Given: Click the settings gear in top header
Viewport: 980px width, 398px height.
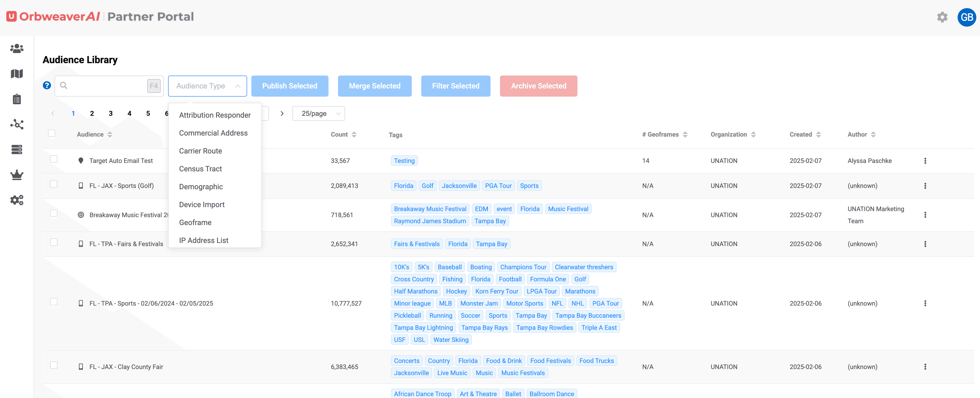Looking at the screenshot, I should [942, 17].
